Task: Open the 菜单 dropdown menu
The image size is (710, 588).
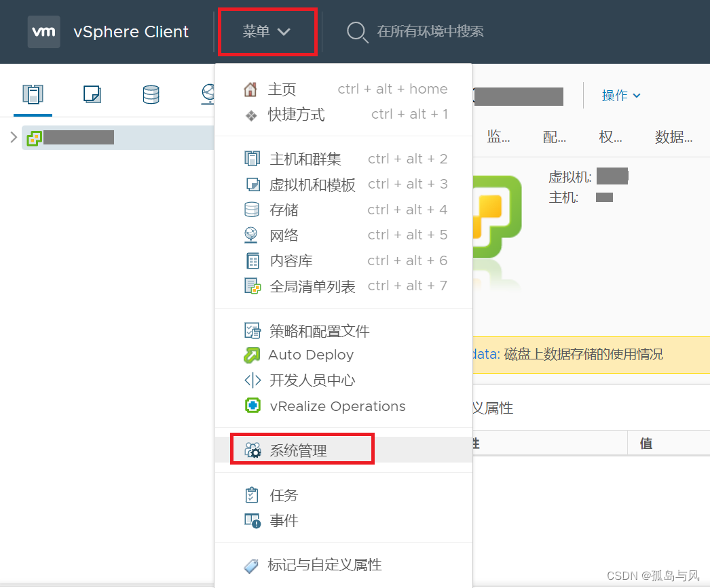Action: point(267,32)
